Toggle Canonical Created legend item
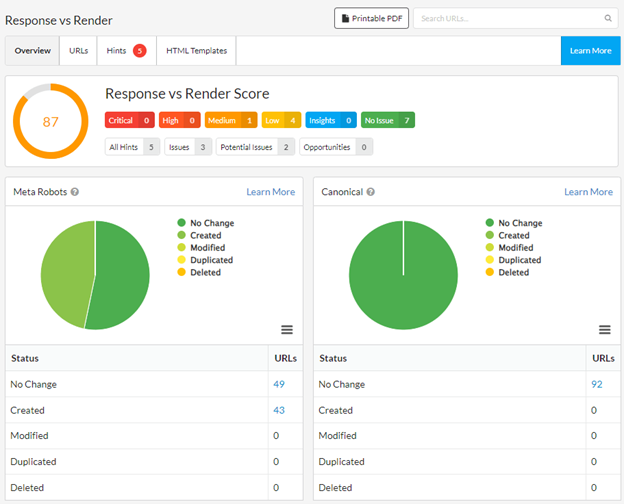The height and width of the screenshot is (504, 624). 508,235
